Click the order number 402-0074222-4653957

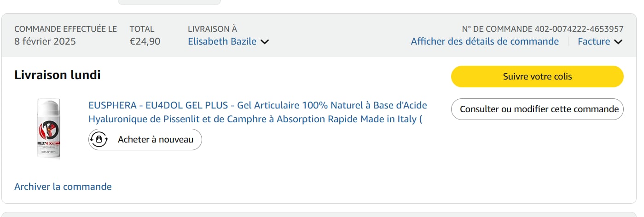579,29
